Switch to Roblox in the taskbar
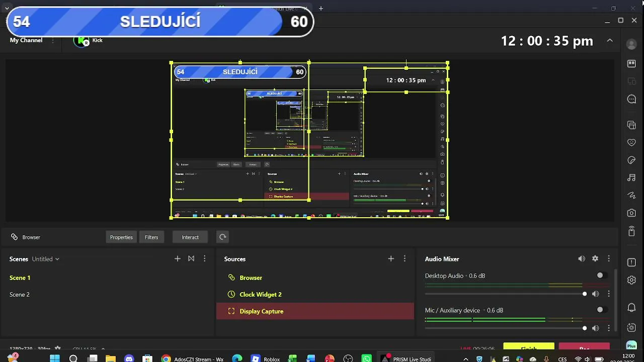This screenshot has width=644, height=362. point(266,358)
